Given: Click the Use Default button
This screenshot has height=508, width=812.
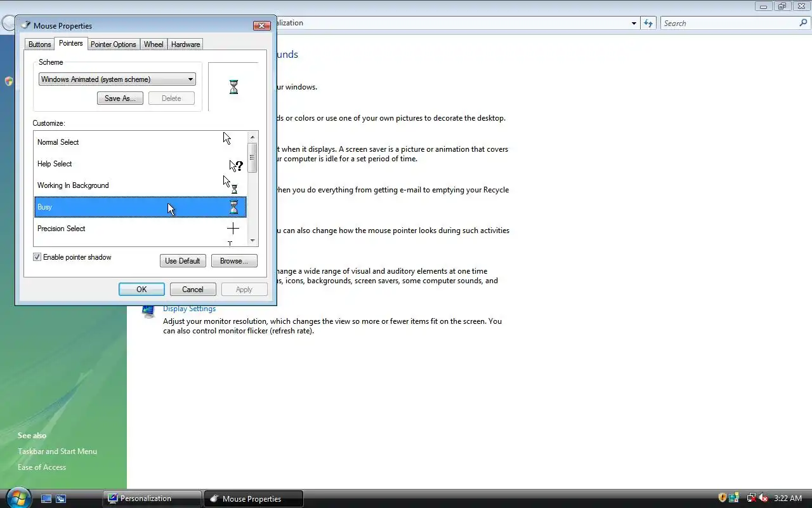Looking at the screenshot, I should pyautogui.click(x=183, y=261).
